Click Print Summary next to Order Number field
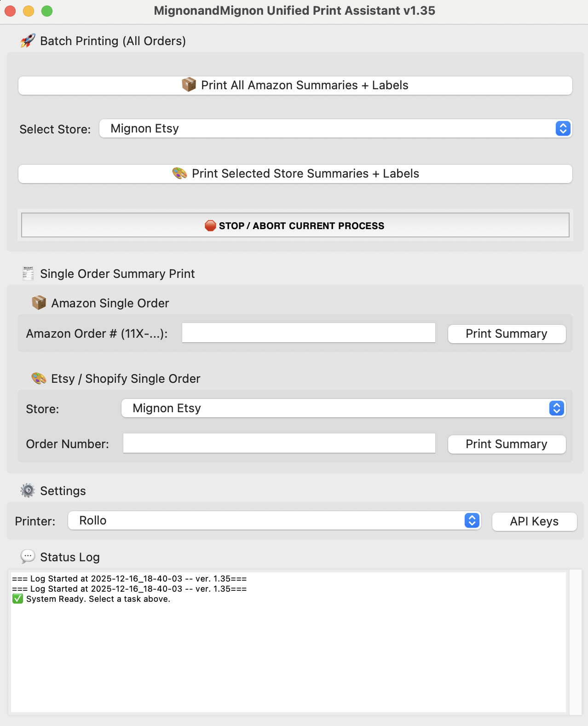Viewport: 588px width, 726px height. pos(507,444)
